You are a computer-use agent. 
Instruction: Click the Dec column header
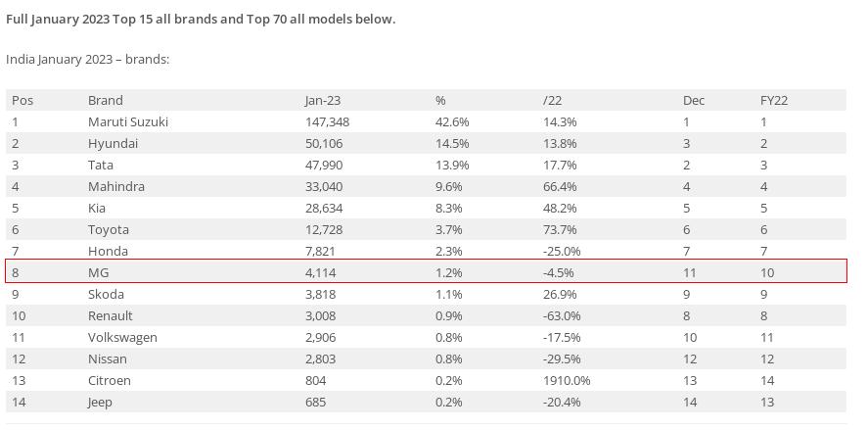click(694, 100)
